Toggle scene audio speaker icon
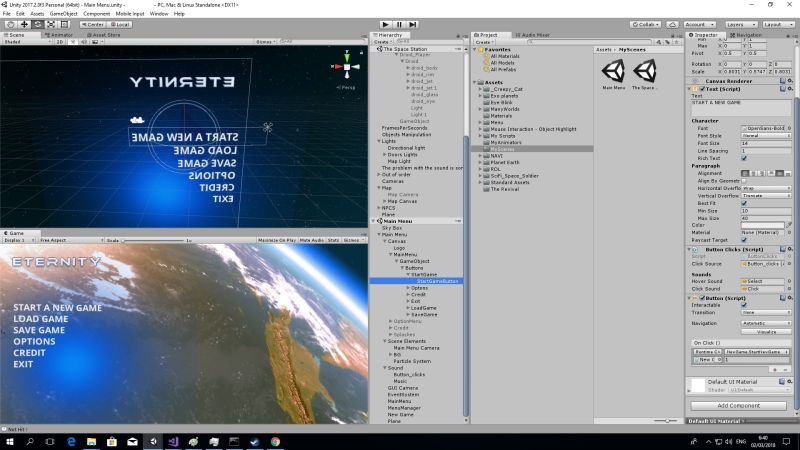 coord(84,42)
